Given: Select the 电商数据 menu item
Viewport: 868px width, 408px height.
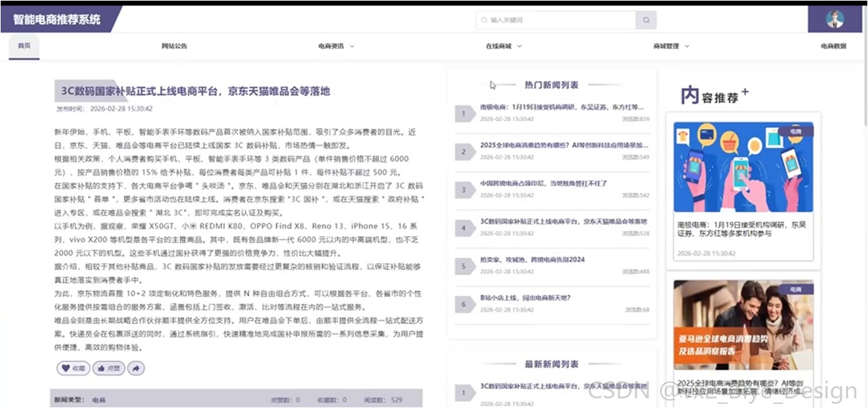Looking at the screenshot, I should click(x=834, y=46).
